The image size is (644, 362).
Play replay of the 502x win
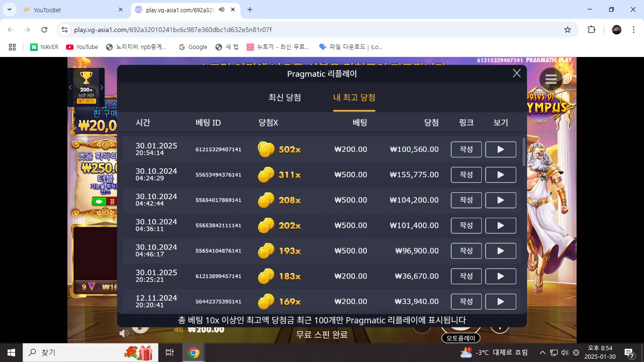click(501, 149)
